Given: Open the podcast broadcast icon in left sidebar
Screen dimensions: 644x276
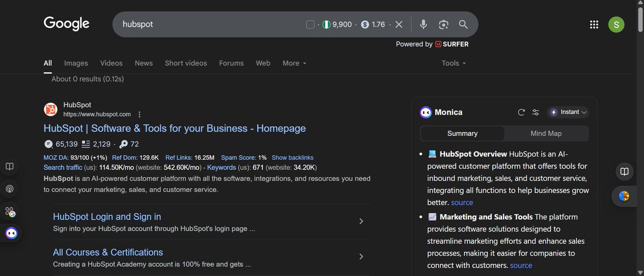Looking at the screenshot, I should tap(9, 189).
